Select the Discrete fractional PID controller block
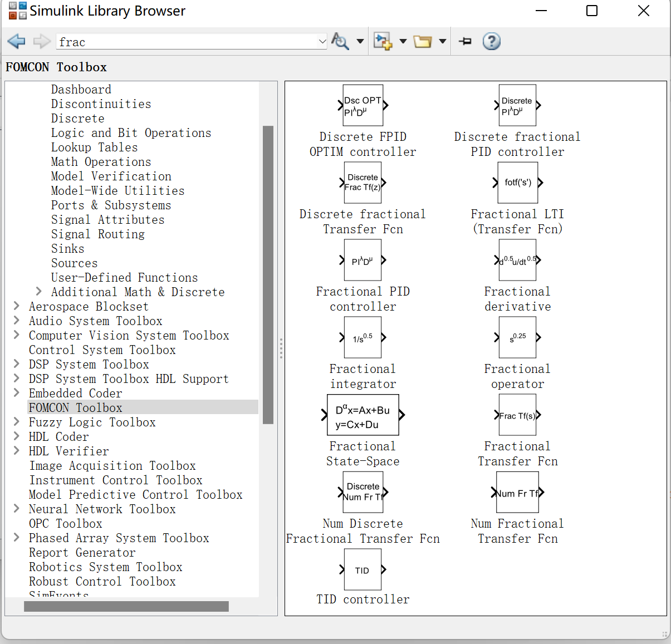This screenshot has width=671, height=644. (517, 105)
